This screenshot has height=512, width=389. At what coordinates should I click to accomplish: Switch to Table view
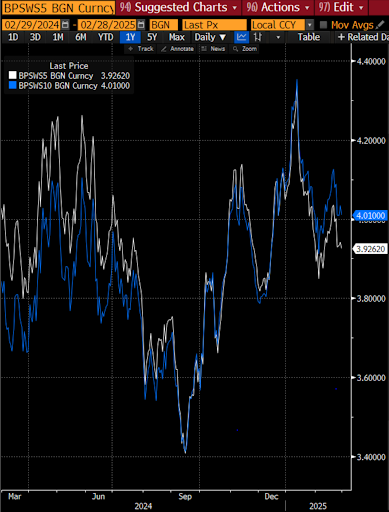[x=309, y=37]
